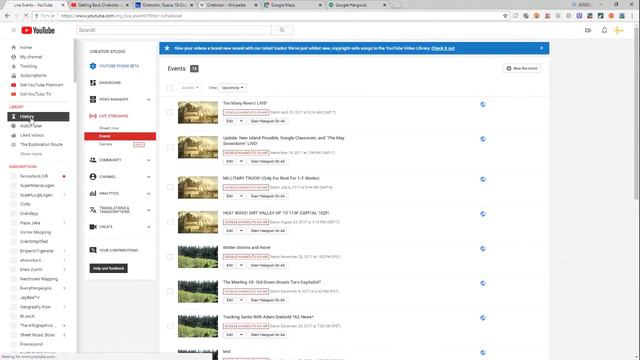Click the browser address bar URL
The width and height of the screenshot is (640, 360).
click(x=122, y=16)
